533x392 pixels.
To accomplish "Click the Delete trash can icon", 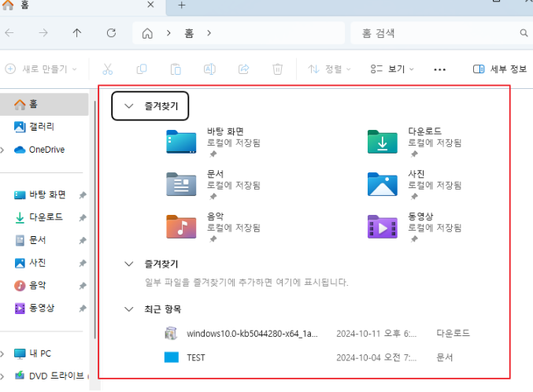I will coord(277,69).
